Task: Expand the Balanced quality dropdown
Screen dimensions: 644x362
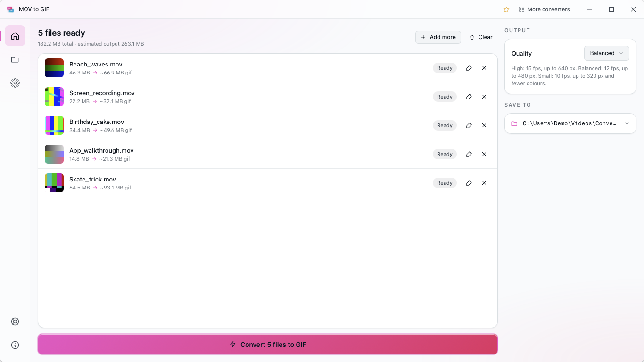Action: [x=606, y=53]
